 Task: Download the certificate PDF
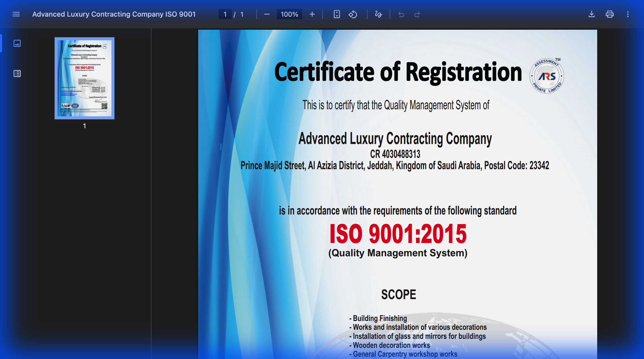[x=592, y=14]
